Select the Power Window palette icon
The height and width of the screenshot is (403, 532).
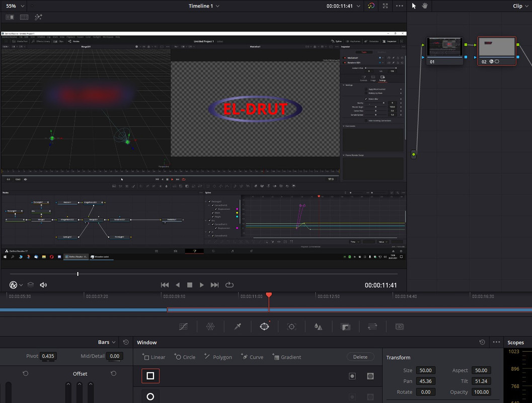(264, 326)
